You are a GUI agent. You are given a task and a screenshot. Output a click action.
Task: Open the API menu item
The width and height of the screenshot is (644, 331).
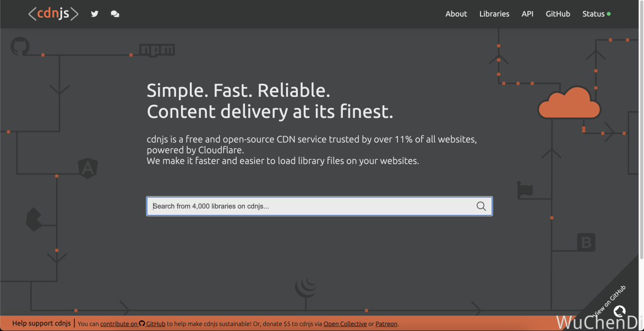tap(527, 14)
